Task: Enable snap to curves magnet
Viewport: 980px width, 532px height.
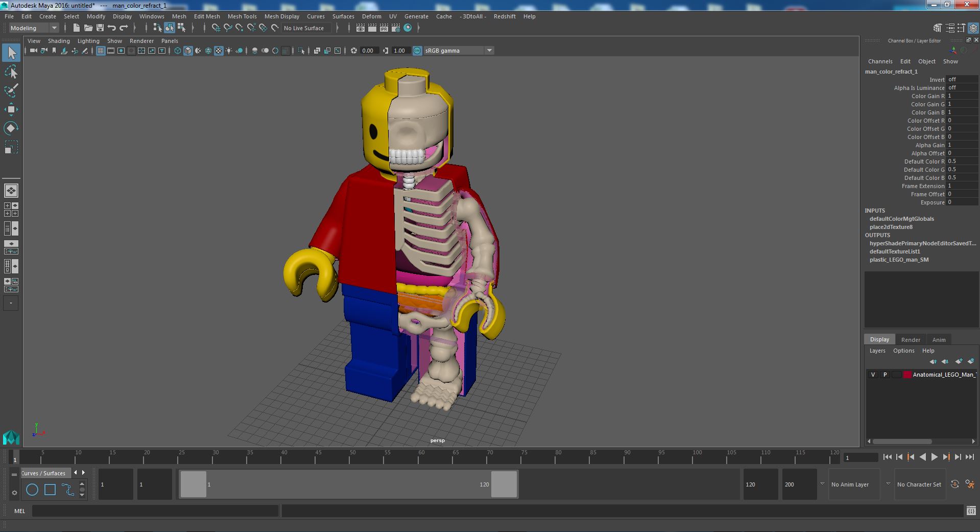Action: [228, 28]
